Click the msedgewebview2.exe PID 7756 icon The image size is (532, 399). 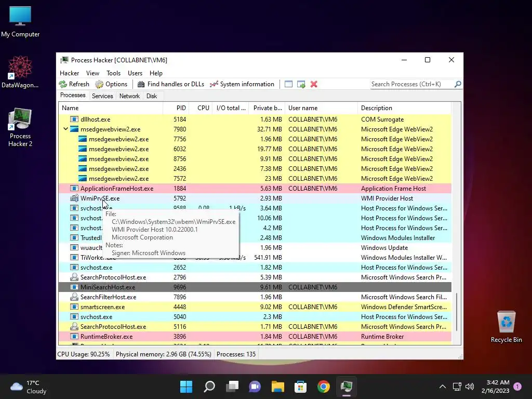click(83, 139)
